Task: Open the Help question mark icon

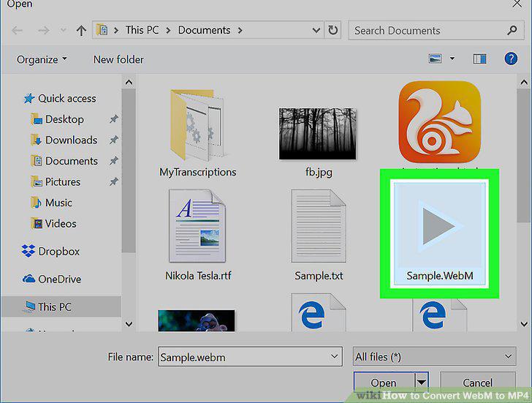Action: click(x=511, y=59)
